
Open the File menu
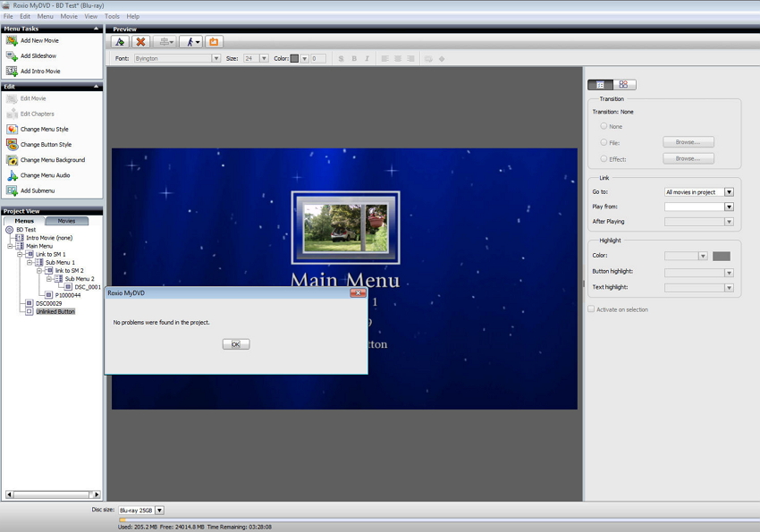coord(8,16)
